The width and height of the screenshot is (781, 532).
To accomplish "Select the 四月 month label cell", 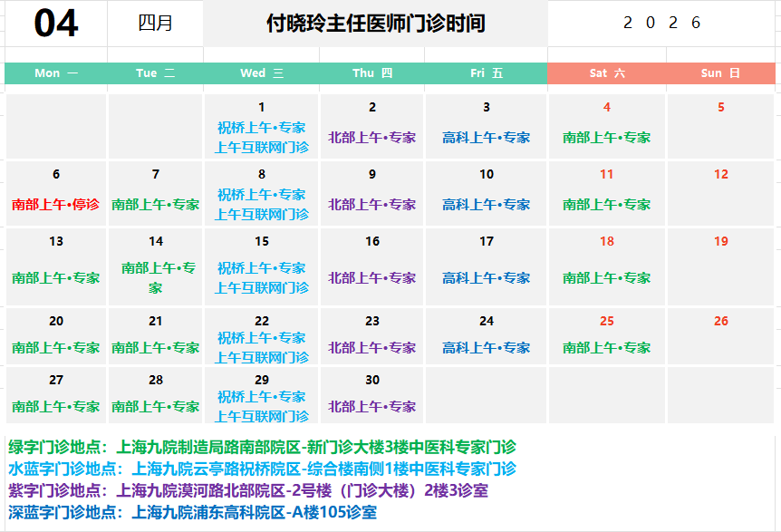I will click(x=155, y=24).
